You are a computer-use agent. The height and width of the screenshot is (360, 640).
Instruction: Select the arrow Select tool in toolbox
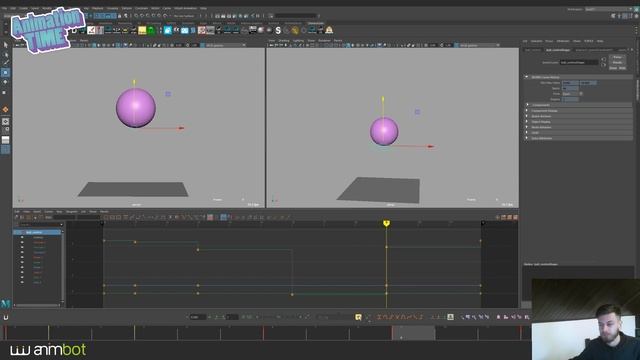click(5, 45)
